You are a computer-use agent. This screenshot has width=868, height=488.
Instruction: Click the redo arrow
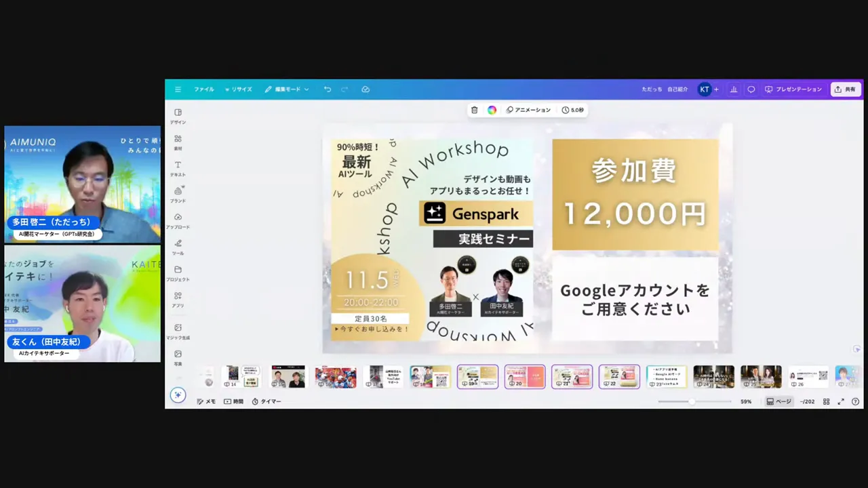point(344,89)
